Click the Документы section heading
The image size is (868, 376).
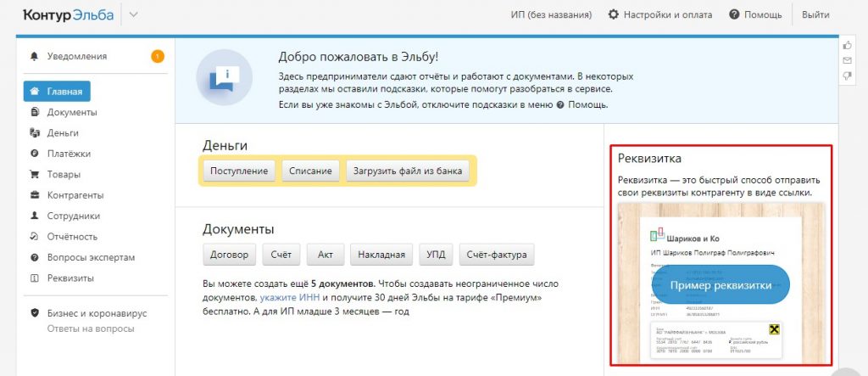click(x=238, y=229)
